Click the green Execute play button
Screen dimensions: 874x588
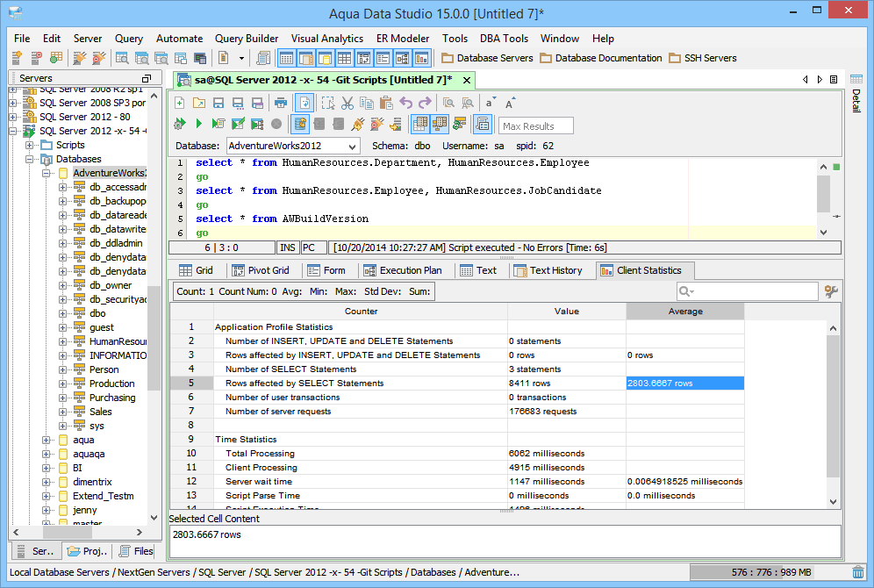point(198,124)
